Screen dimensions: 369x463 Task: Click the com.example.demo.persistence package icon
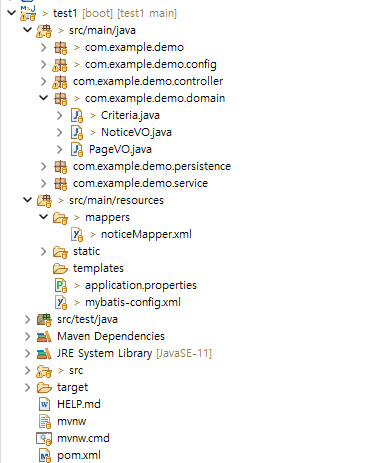coord(61,167)
